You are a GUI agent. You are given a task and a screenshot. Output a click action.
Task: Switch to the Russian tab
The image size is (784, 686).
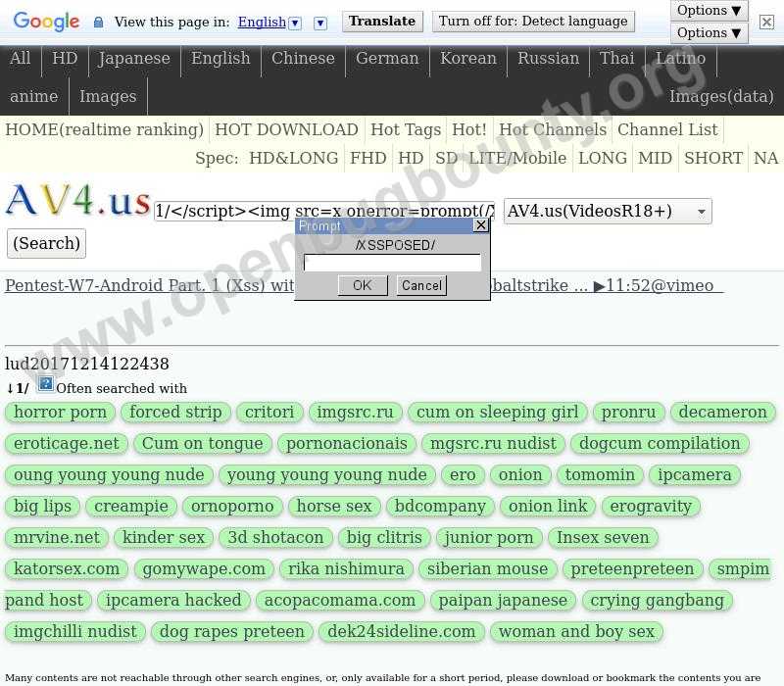[x=549, y=59]
